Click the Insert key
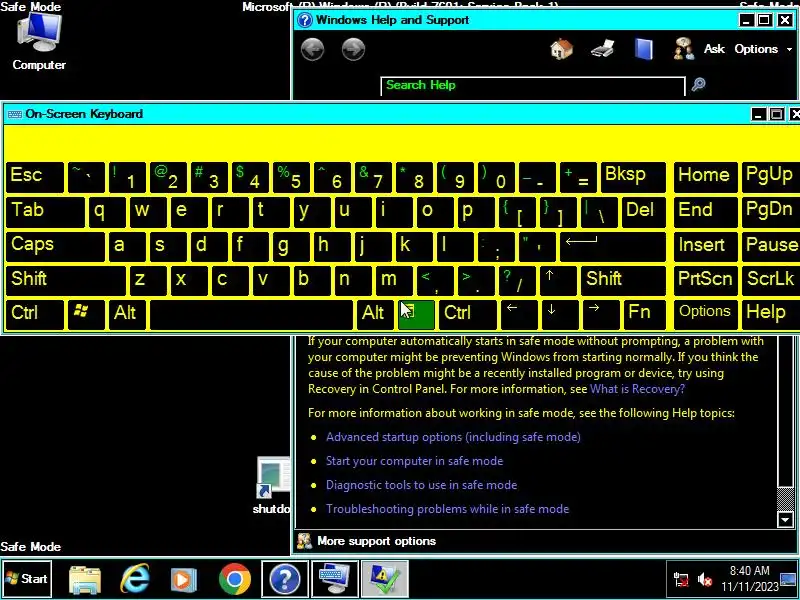The height and width of the screenshot is (600, 800). pyautogui.click(x=706, y=245)
